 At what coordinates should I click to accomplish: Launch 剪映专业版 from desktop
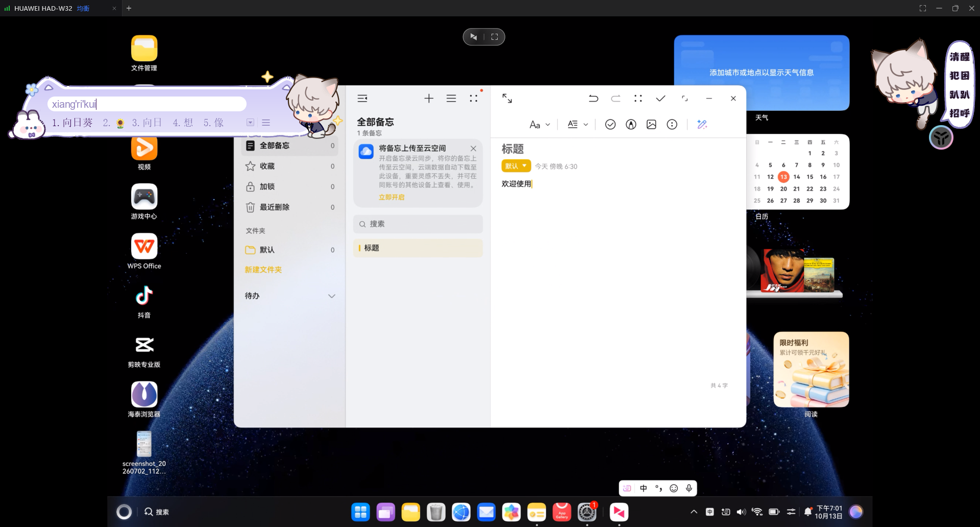(x=144, y=350)
